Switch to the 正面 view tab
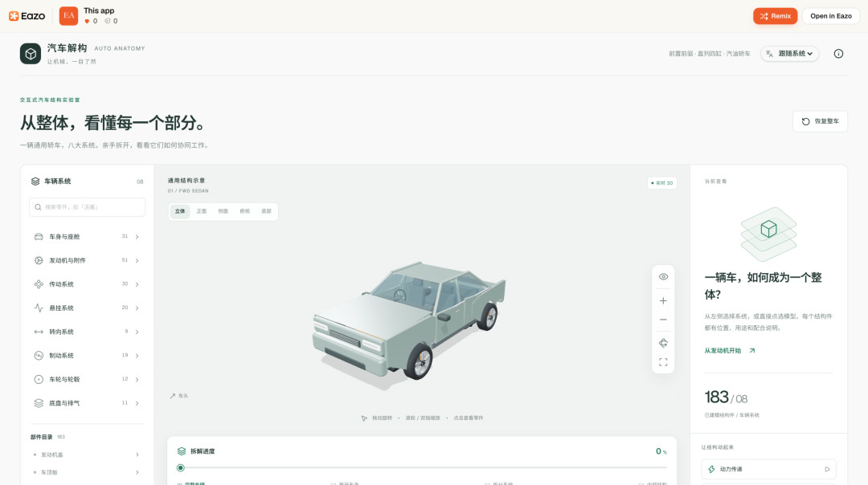The height and width of the screenshot is (485, 868). coord(202,211)
